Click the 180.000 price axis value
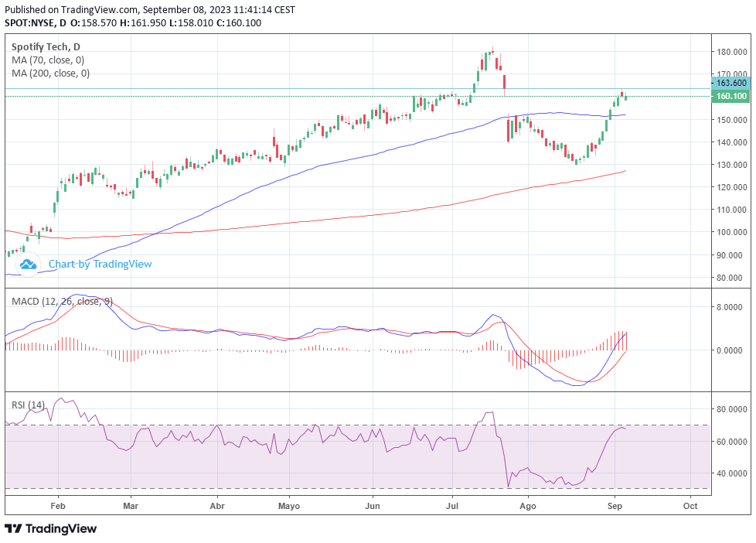 point(732,52)
